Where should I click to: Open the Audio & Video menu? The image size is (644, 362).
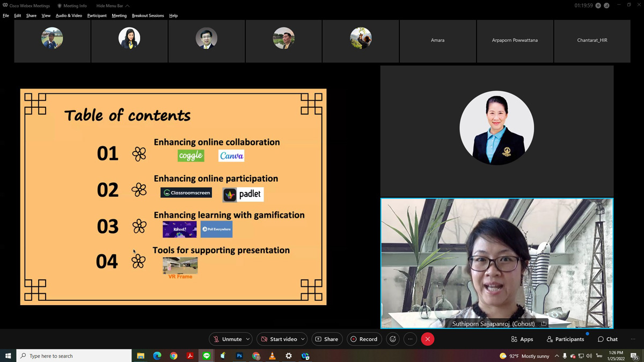[69, 16]
